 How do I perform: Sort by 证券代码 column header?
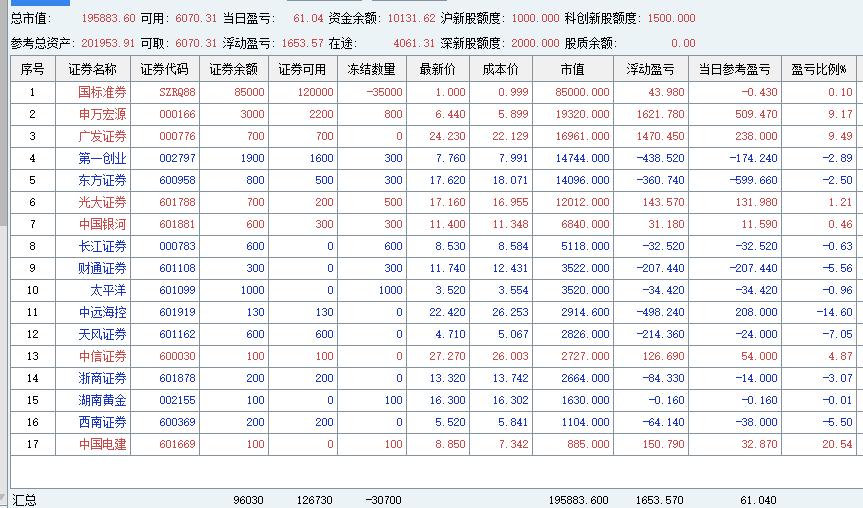tap(165, 69)
